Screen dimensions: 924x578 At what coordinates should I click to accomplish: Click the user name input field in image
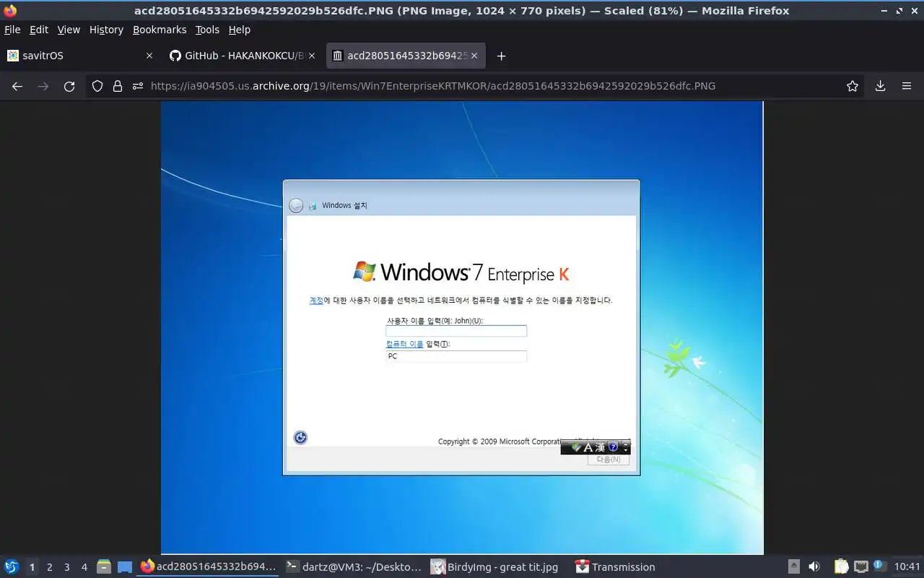pos(456,331)
